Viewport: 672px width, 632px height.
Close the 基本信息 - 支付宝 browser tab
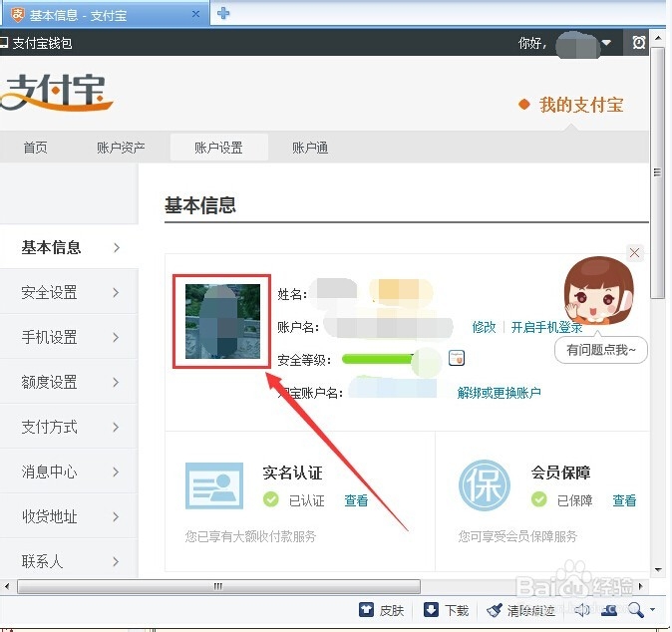[195, 14]
